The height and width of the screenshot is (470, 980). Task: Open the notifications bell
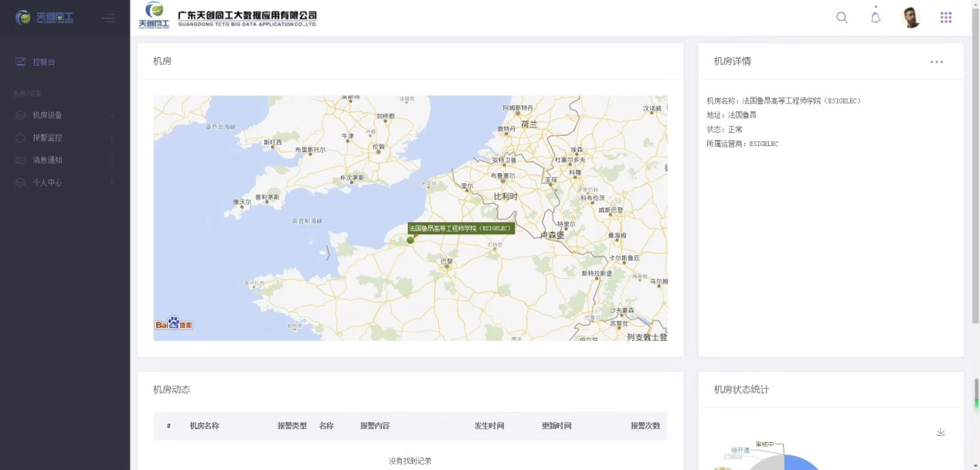coord(876,18)
